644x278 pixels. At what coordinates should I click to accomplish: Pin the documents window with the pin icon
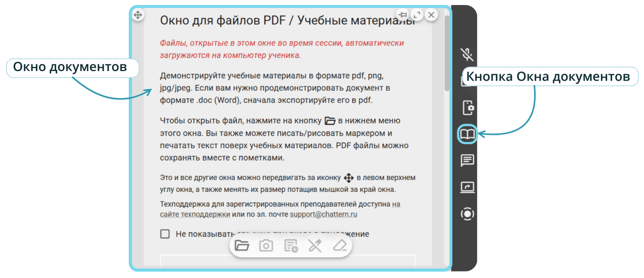click(402, 15)
